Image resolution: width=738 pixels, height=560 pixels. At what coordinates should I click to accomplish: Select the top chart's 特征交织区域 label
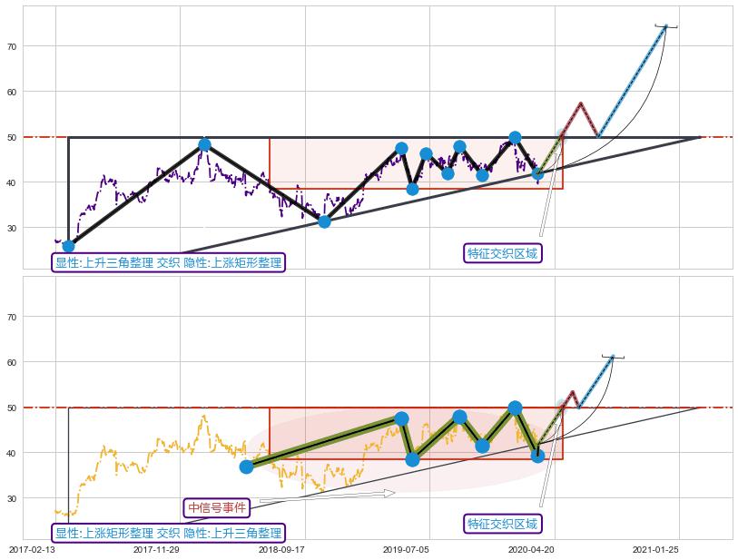pyautogui.click(x=502, y=253)
